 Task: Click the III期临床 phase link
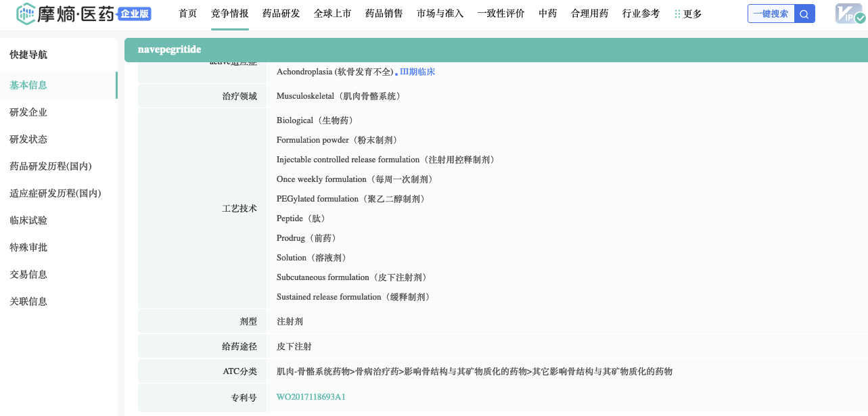point(417,72)
